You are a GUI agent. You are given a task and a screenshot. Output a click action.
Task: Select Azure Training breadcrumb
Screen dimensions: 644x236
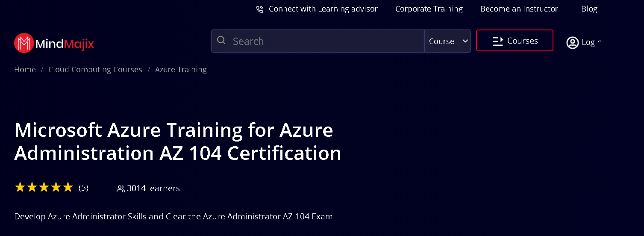click(x=181, y=70)
